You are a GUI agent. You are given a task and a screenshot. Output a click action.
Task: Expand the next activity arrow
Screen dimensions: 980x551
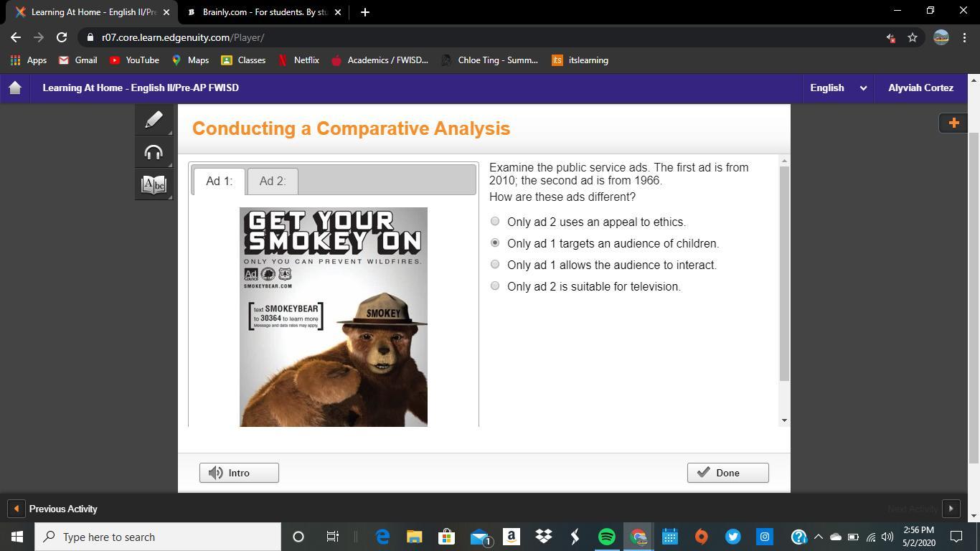[951, 509]
